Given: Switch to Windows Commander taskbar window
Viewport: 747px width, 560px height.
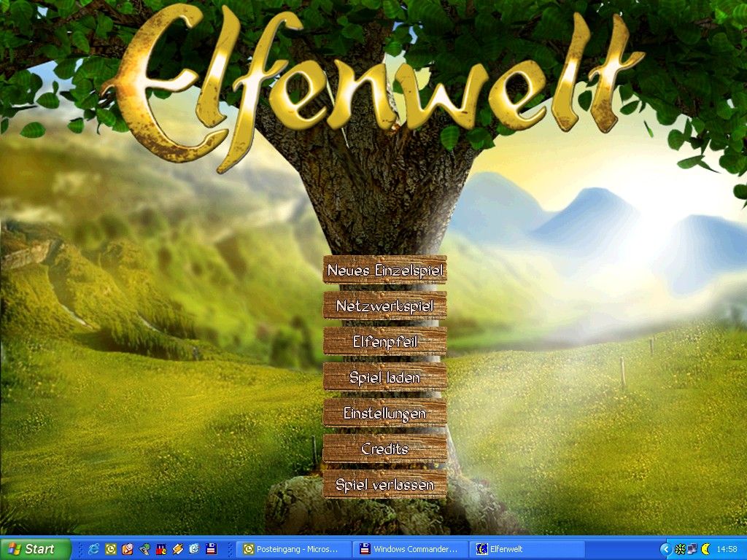Looking at the screenshot, I should (x=409, y=549).
